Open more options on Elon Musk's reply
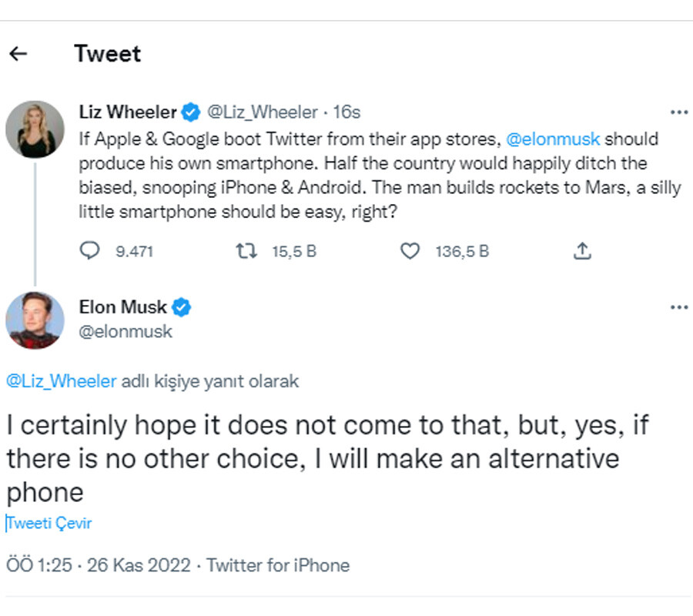Screen dimensions: 693x616 coord(680,306)
